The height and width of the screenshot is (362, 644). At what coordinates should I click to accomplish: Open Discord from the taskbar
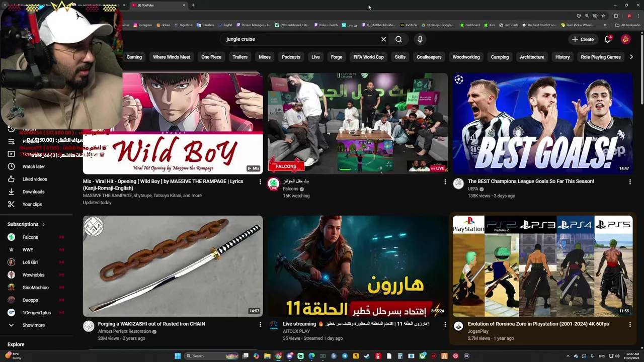(x=289, y=356)
